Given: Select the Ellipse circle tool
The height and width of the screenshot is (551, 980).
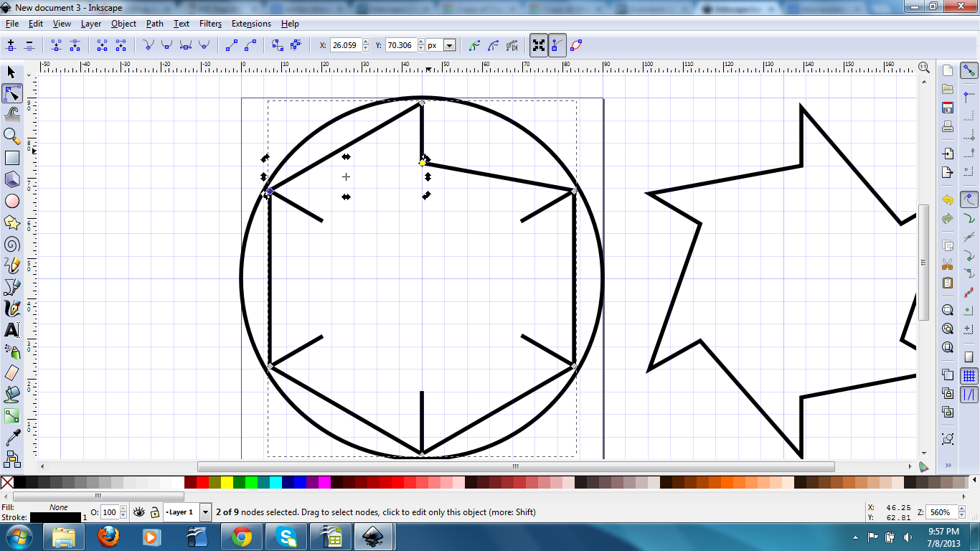Looking at the screenshot, I should pos(11,201).
